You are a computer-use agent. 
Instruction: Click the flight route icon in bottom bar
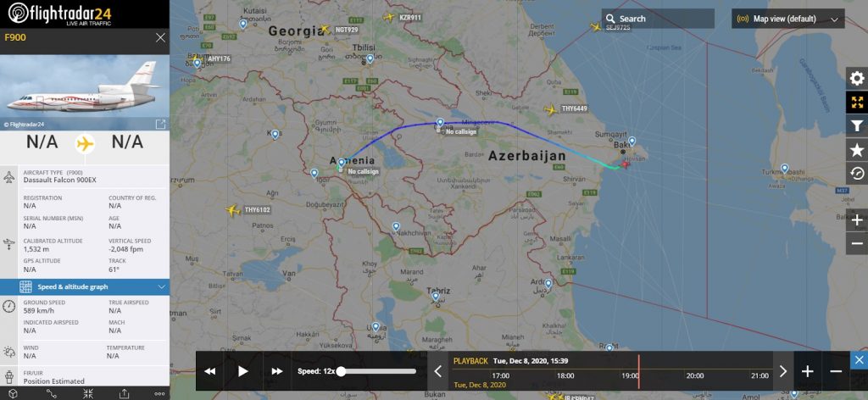[x=51, y=393]
